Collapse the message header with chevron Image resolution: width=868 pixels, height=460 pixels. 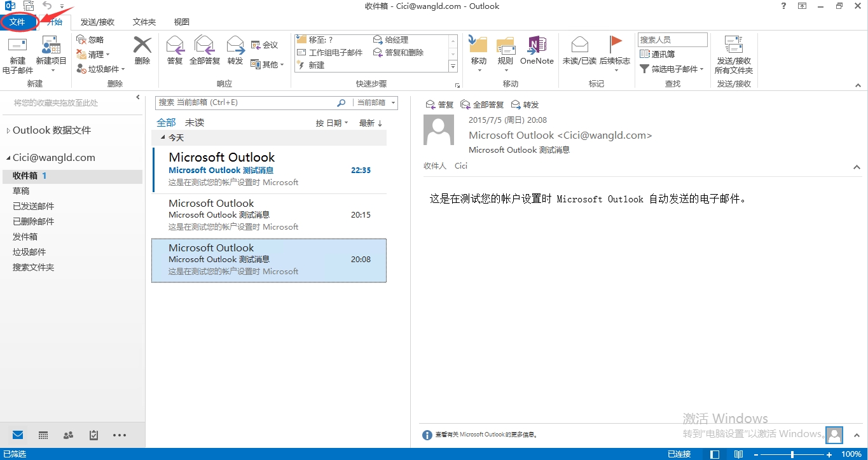point(857,167)
